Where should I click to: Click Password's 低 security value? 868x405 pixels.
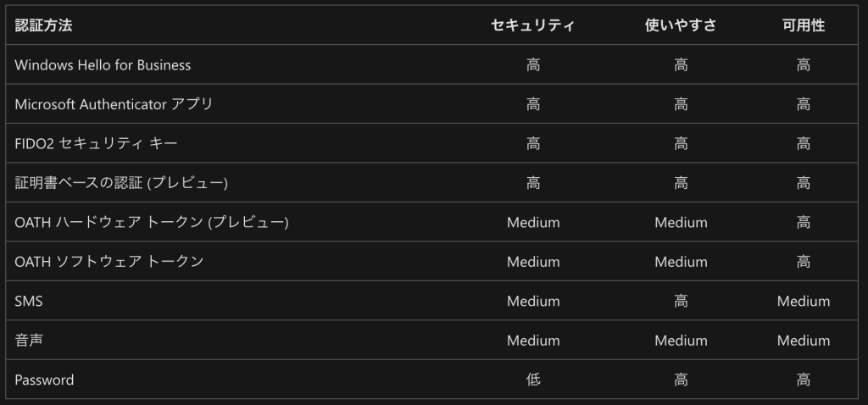point(533,380)
